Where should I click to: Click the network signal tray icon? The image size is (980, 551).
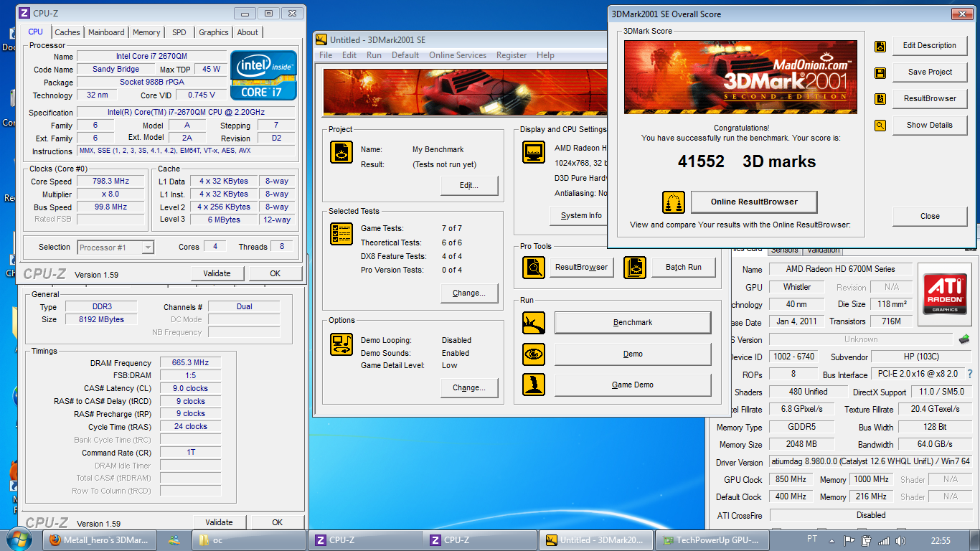click(x=883, y=541)
